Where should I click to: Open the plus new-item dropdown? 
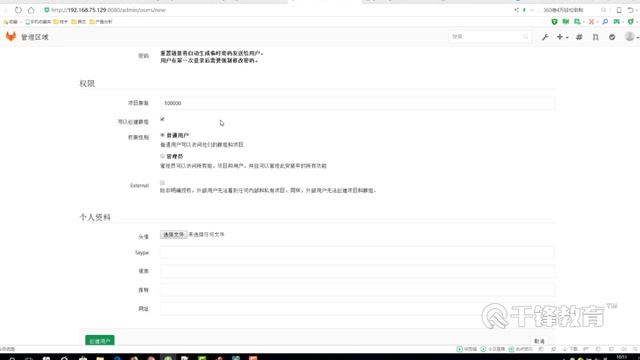coord(562,37)
